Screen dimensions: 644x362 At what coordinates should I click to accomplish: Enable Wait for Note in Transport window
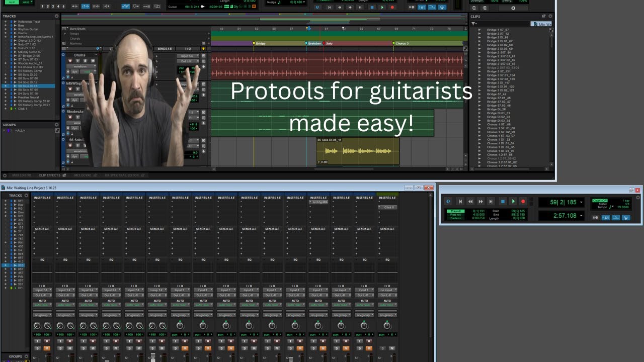point(595,218)
